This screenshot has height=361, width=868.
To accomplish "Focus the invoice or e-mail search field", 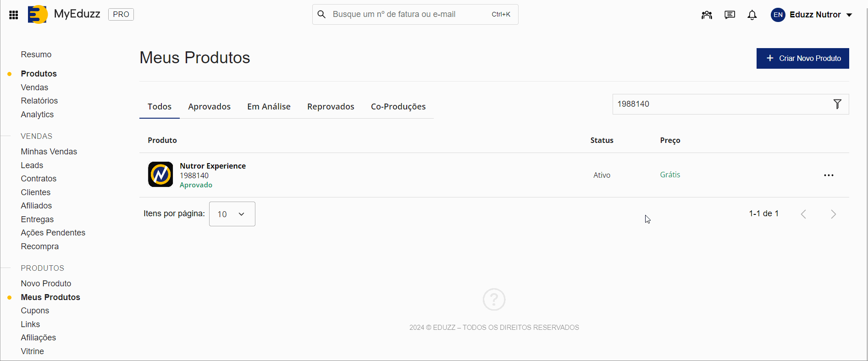I will (x=408, y=14).
